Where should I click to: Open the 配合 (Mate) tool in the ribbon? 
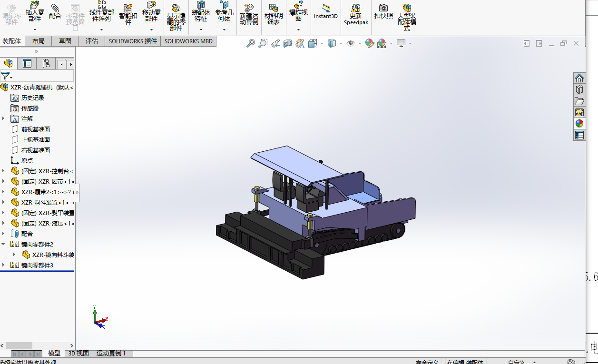pos(55,12)
